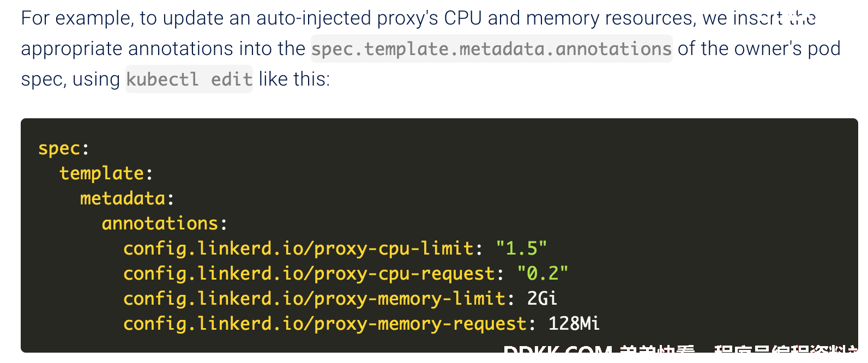Click the text "auto-injected proxy's"

347,19
